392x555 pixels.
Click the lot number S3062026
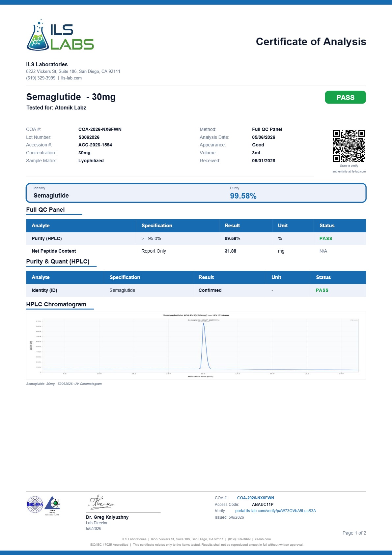89,137
